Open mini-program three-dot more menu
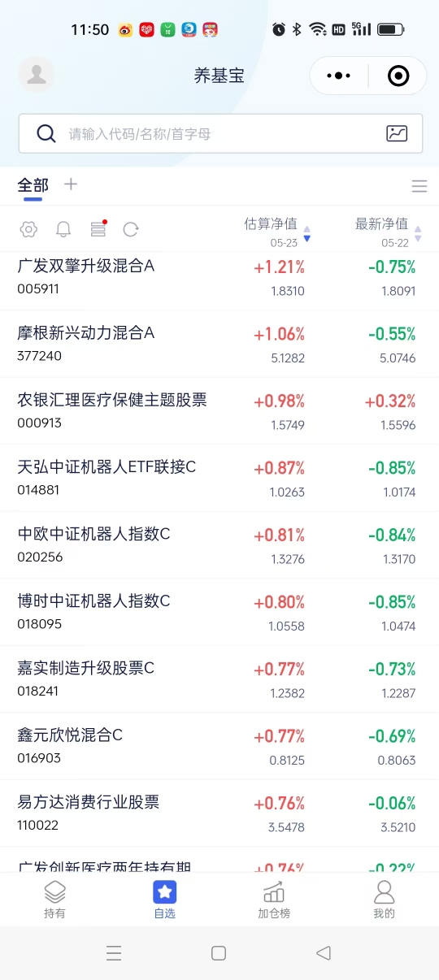Image resolution: width=439 pixels, height=980 pixels. pos(338,76)
